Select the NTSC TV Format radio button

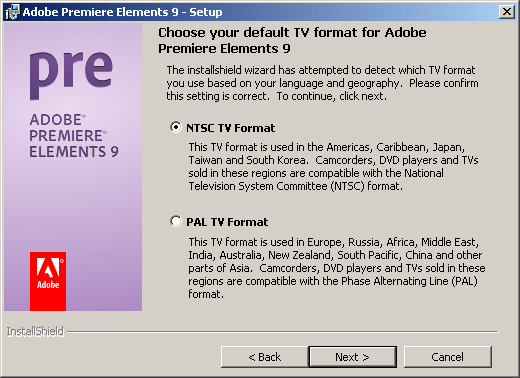176,127
